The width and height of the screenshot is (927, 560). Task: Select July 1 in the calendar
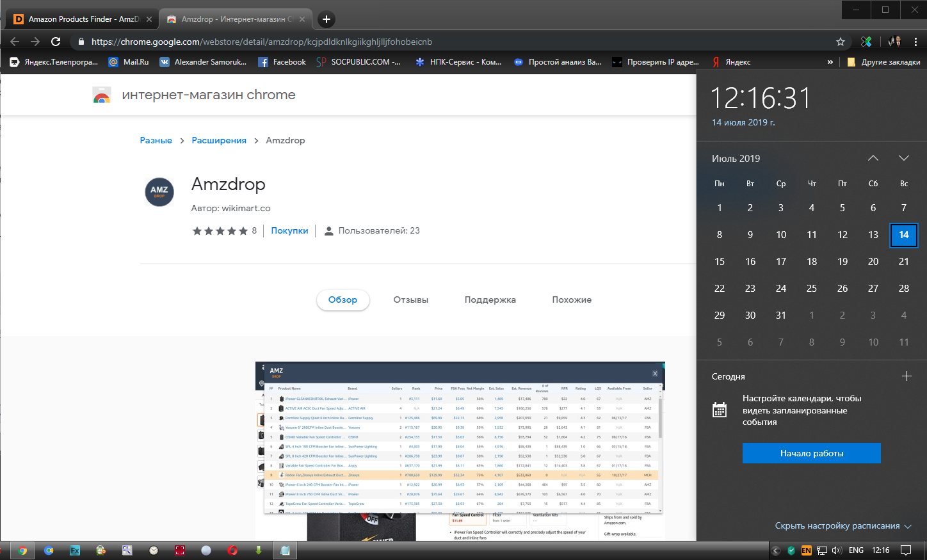(720, 208)
